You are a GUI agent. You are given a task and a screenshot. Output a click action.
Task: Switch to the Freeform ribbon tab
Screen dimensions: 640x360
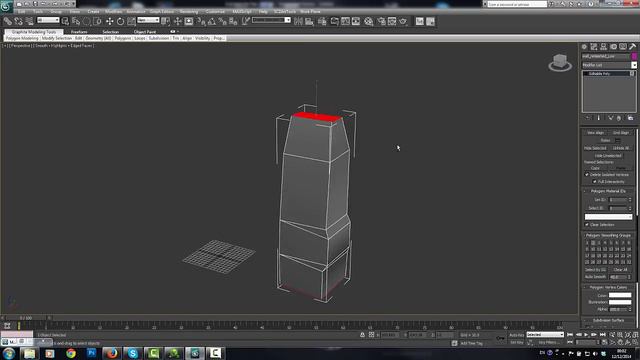coord(79,32)
